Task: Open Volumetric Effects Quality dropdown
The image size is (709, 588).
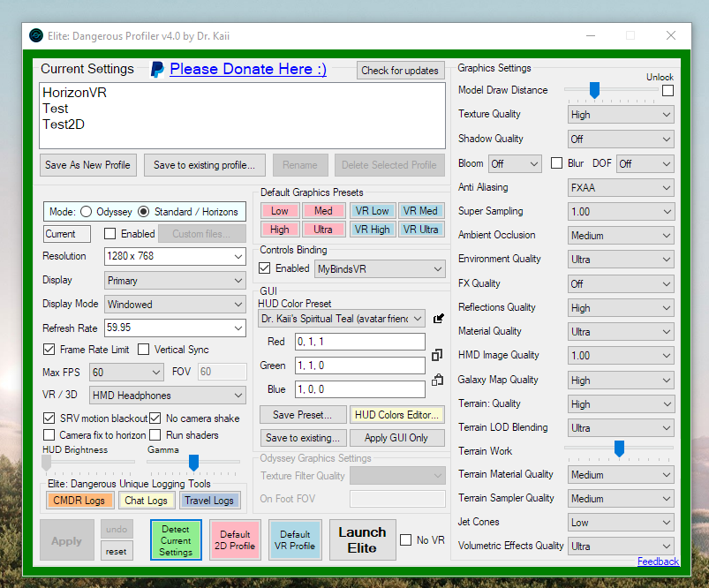Action: pyautogui.click(x=621, y=547)
